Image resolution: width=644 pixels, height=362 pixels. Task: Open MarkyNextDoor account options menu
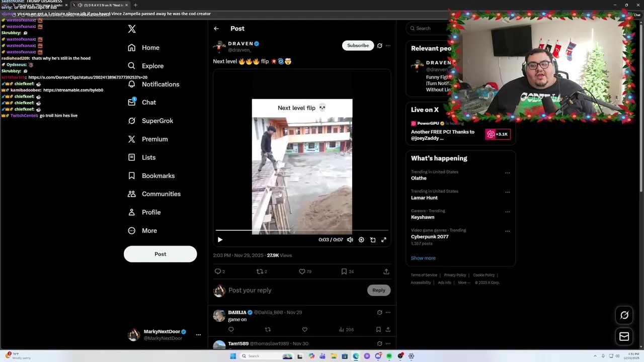point(198,335)
